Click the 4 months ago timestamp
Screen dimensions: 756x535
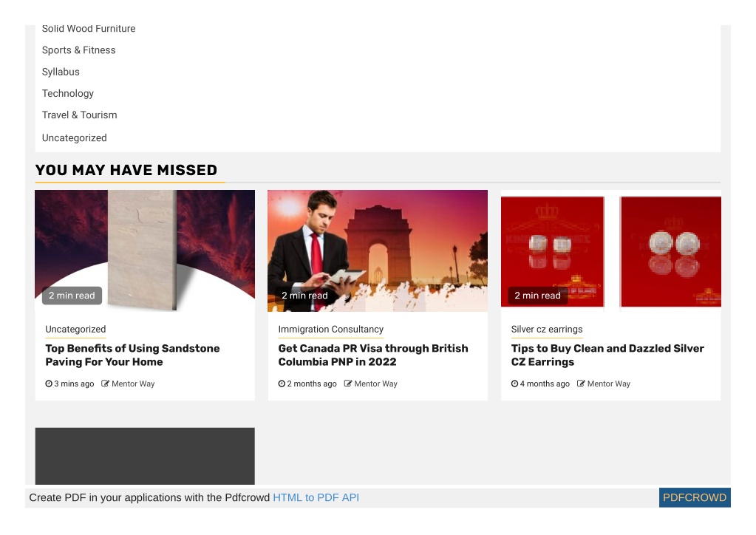(545, 384)
